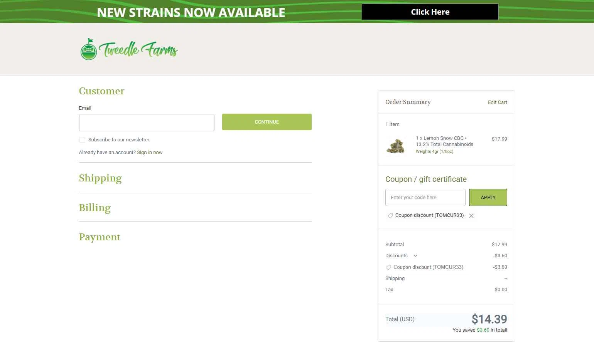The width and height of the screenshot is (594, 364).
Task: Click the $14.39 total amount
Action: point(489,319)
